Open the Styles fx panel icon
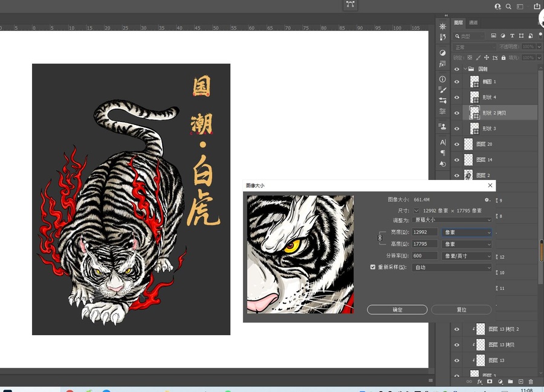The image size is (544, 392). click(442, 64)
